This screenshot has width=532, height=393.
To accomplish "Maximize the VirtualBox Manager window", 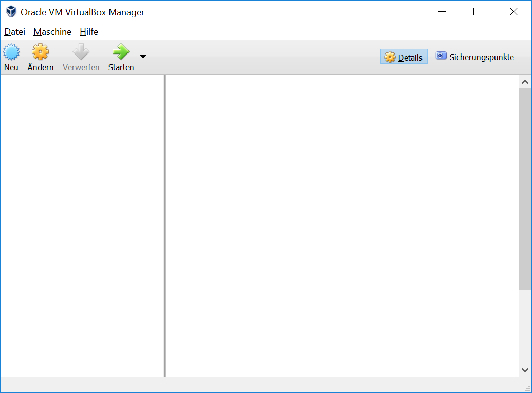I will (478, 12).
